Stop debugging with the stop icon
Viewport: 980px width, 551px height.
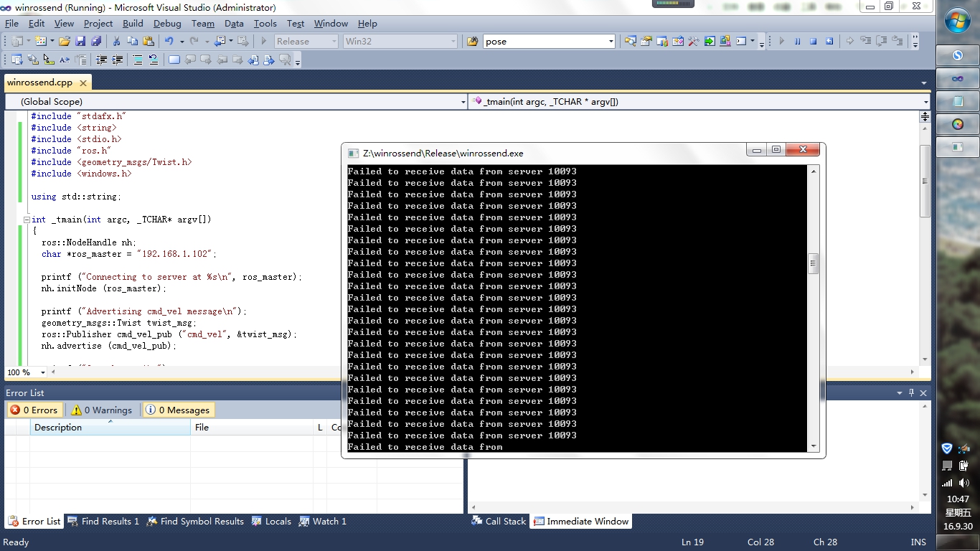click(814, 42)
